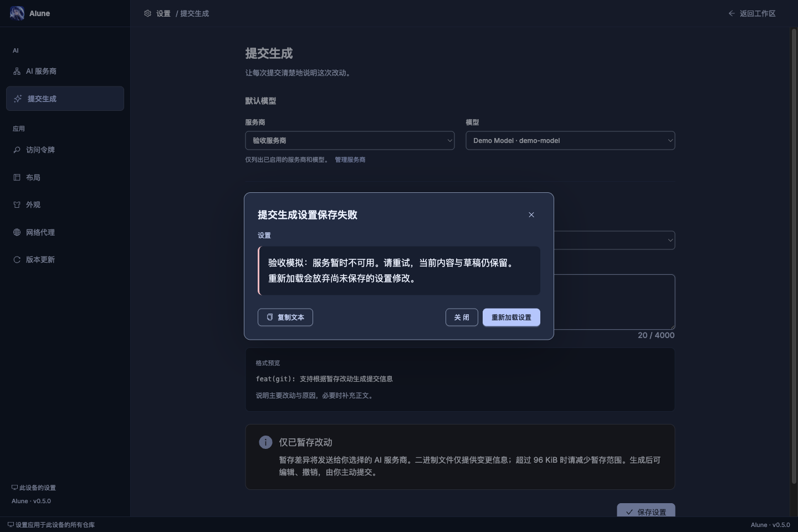Click the 版本更新 refresh icon

point(17,259)
